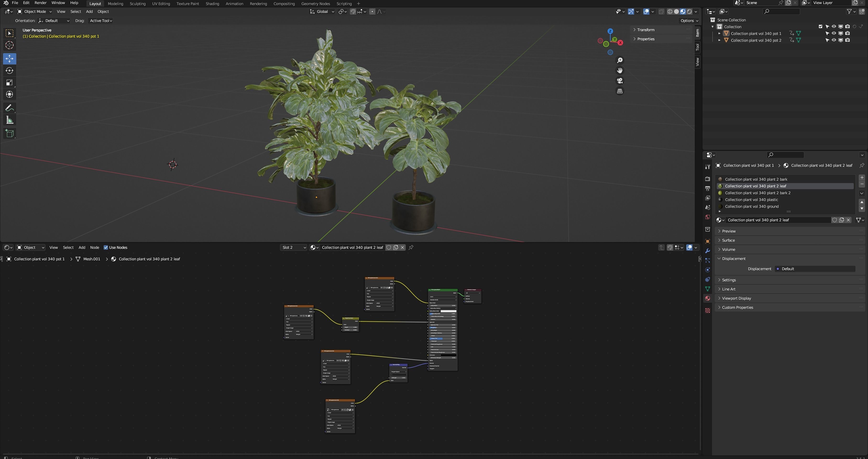
Task: Switch to Rendered viewport shading
Action: tap(689, 11)
